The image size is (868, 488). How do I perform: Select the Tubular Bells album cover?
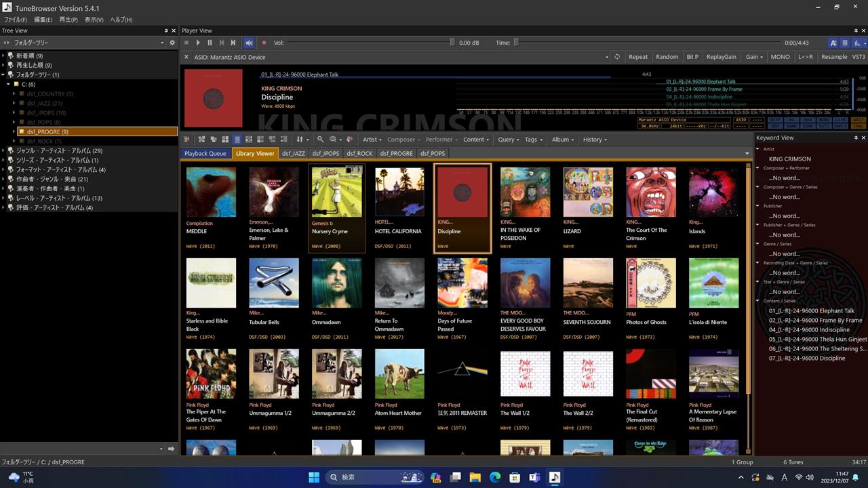274,283
